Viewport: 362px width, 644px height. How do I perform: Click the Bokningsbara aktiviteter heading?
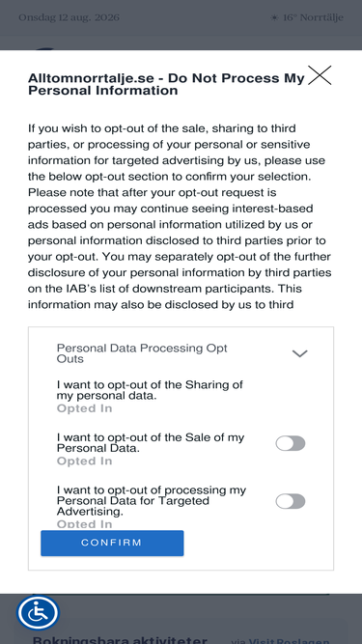[120, 640]
